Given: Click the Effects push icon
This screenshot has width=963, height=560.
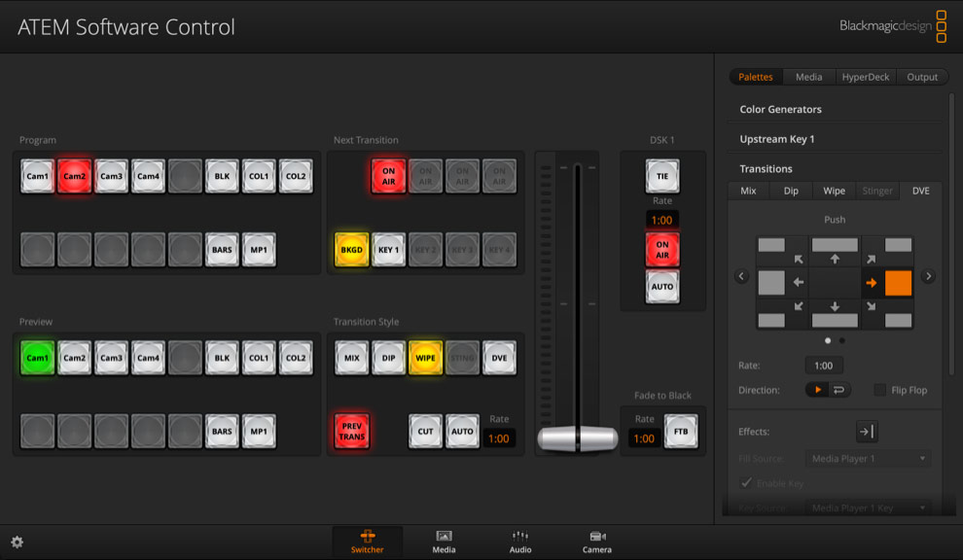Looking at the screenshot, I should coord(867,432).
